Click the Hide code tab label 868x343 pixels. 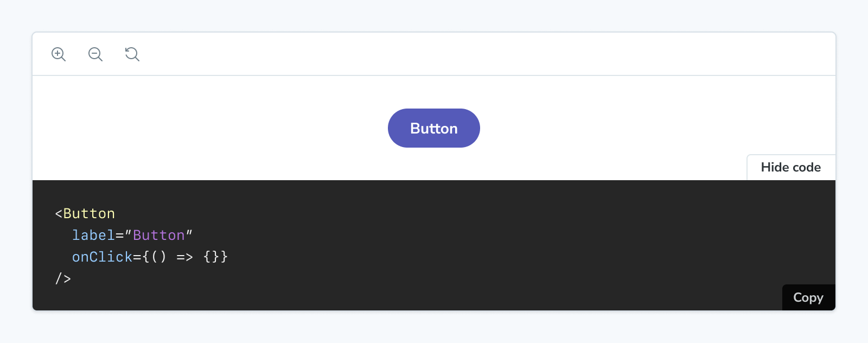[792, 167]
